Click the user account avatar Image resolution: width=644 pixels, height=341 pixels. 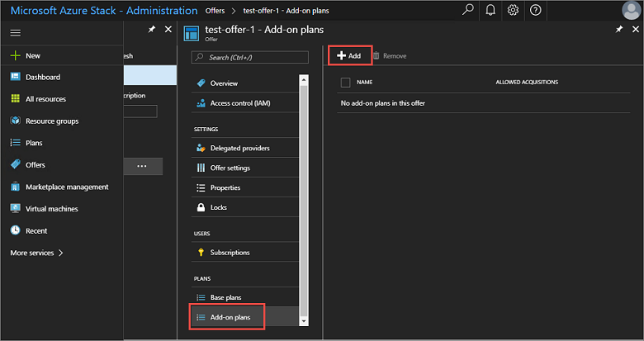[x=631, y=10]
